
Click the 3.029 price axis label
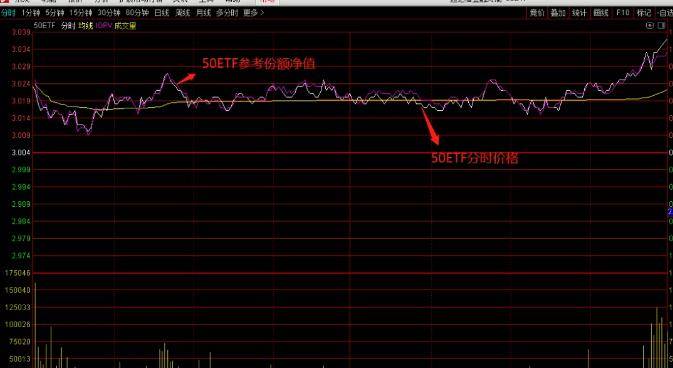pos(21,67)
